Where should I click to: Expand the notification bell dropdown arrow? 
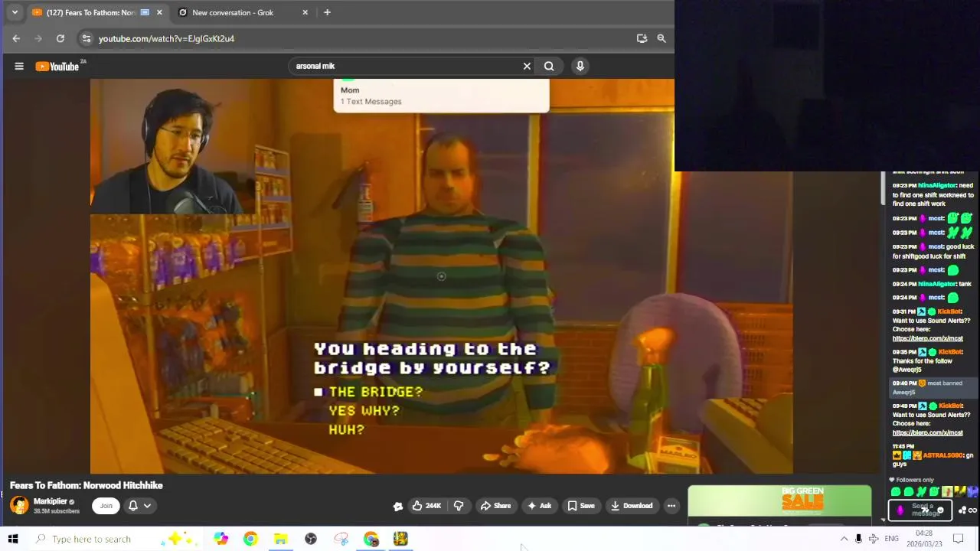(147, 506)
